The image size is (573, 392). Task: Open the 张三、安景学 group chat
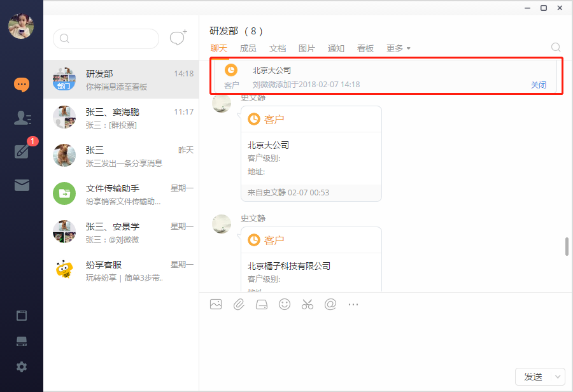[122, 232]
